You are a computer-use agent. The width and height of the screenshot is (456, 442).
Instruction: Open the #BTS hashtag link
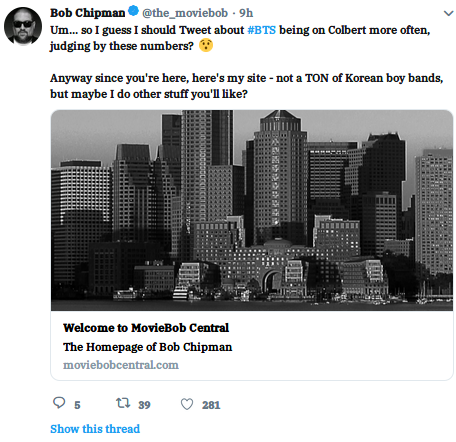coord(262,30)
